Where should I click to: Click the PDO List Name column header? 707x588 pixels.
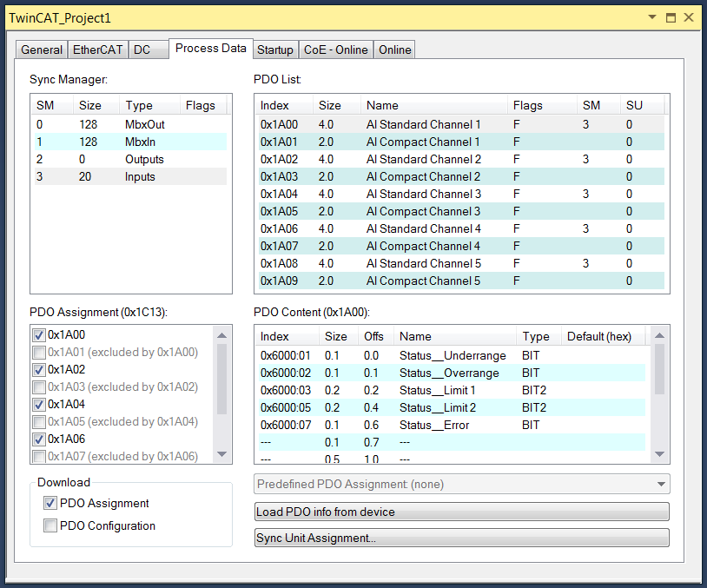433,105
